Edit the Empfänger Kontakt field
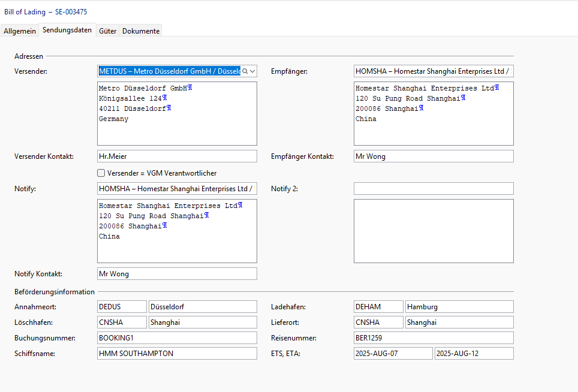Screen dimensions: 578x392 click(x=433, y=156)
